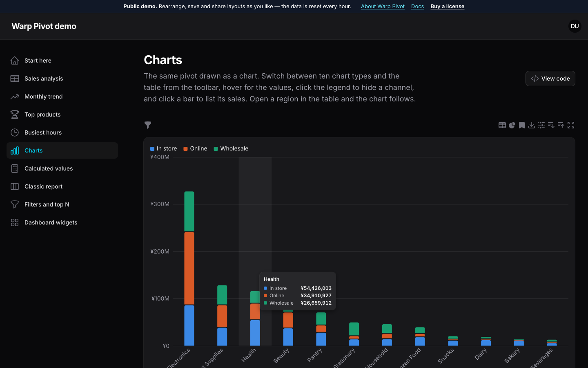Click the Electronics Wholesale green bar segment

pyautogui.click(x=189, y=211)
